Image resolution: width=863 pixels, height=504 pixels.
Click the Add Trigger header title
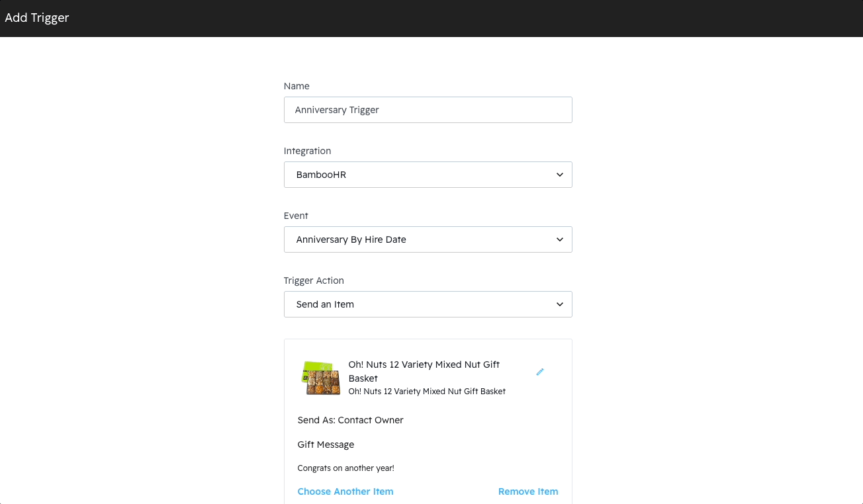pos(37,18)
